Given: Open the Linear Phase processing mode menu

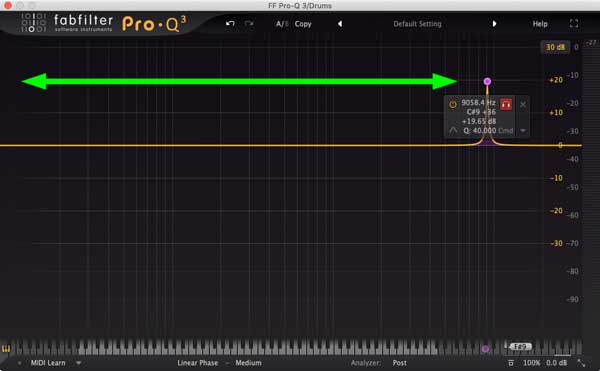Looking at the screenshot, I should click(197, 363).
